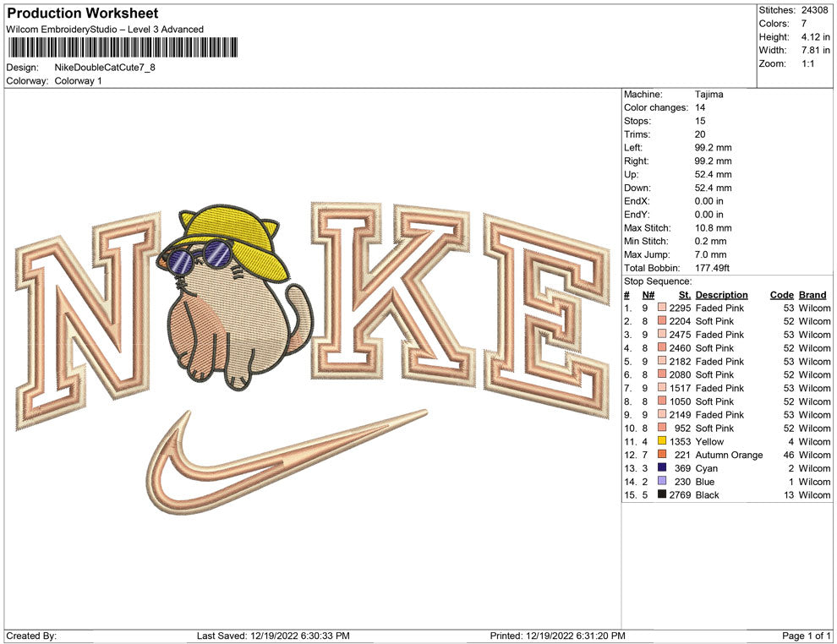Click the swoosh logo embroidery
Image resolution: width=837 pixels, height=644 pixels.
(x=286, y=462)
